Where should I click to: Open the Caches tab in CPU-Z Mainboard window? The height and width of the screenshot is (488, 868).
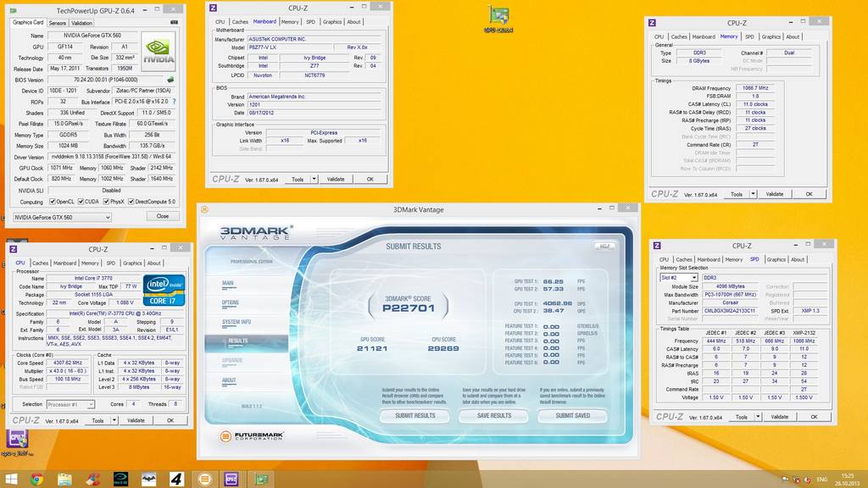pos(240,22)
